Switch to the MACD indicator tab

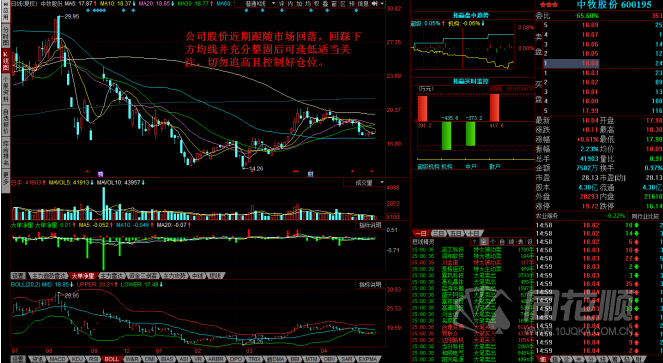tap(57, 359)
